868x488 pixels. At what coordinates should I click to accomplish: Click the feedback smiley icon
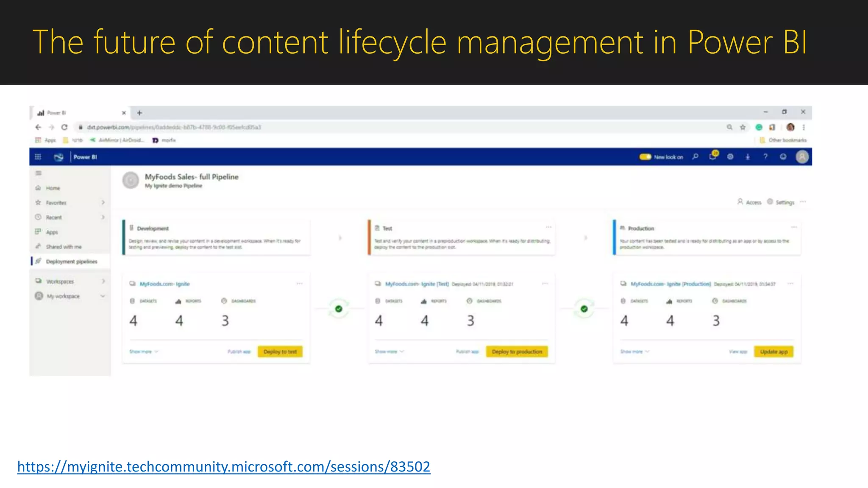[x=783, y=157]
